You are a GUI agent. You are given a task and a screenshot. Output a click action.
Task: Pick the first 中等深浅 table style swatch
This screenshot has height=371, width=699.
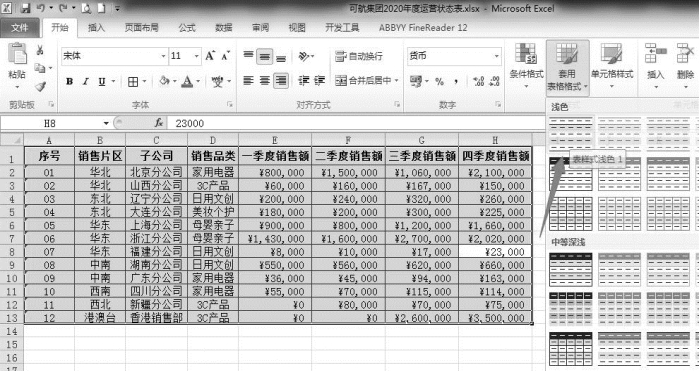pos(571,269)
